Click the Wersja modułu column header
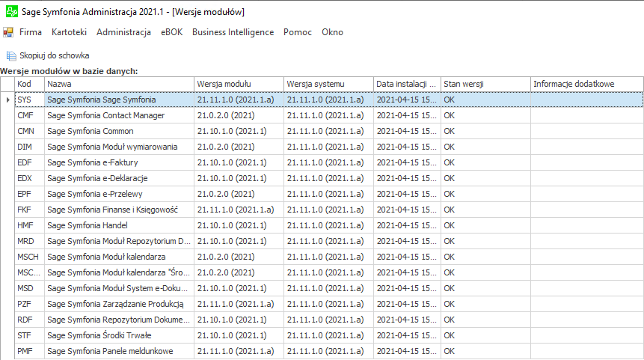 pos(238,84)
